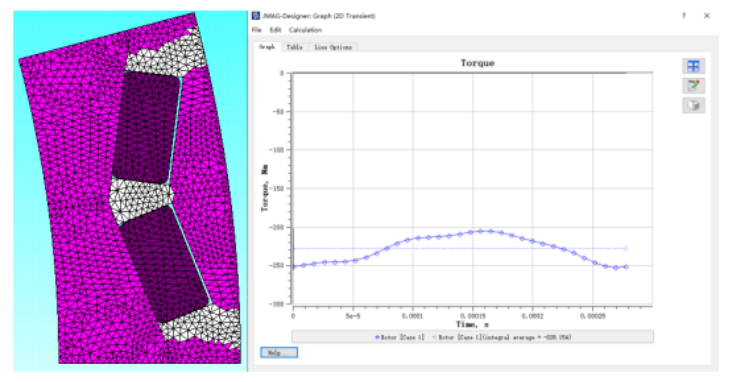Switch to the Graph tab
The width and height of the screenshot is (729, 382).
click(267, 47)
